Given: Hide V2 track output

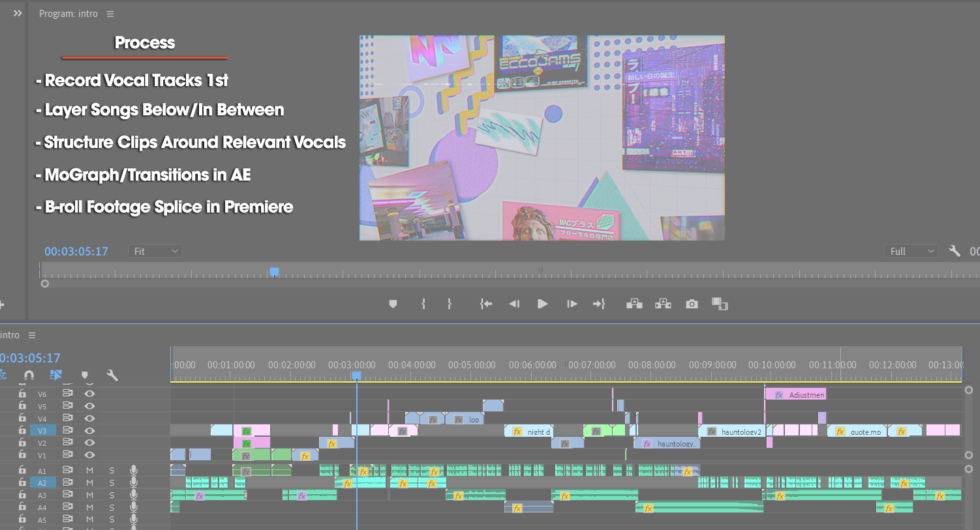Looking at the screenshot, I should point(89,443).
